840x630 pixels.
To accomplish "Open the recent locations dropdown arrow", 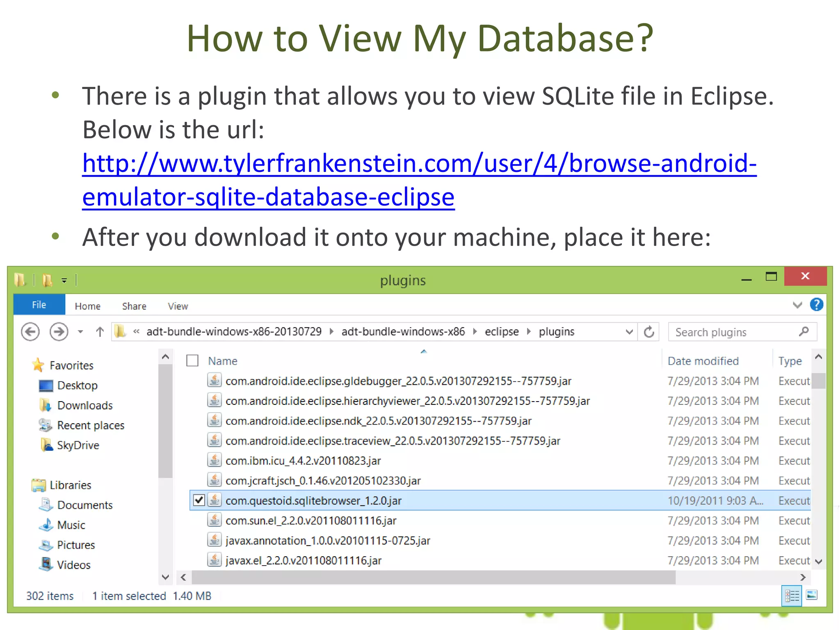I will [80, 332].
